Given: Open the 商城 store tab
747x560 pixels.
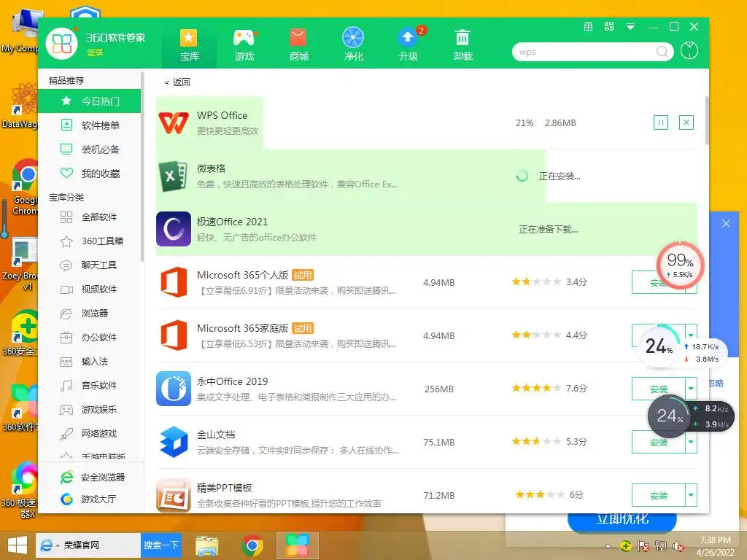Looking at the screenshot, I should [x=298, y=44].
